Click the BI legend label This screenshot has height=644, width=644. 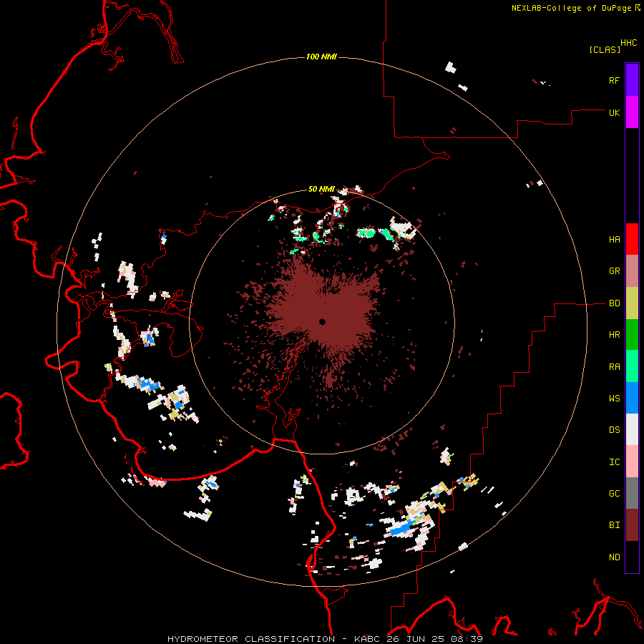[614, 525]
